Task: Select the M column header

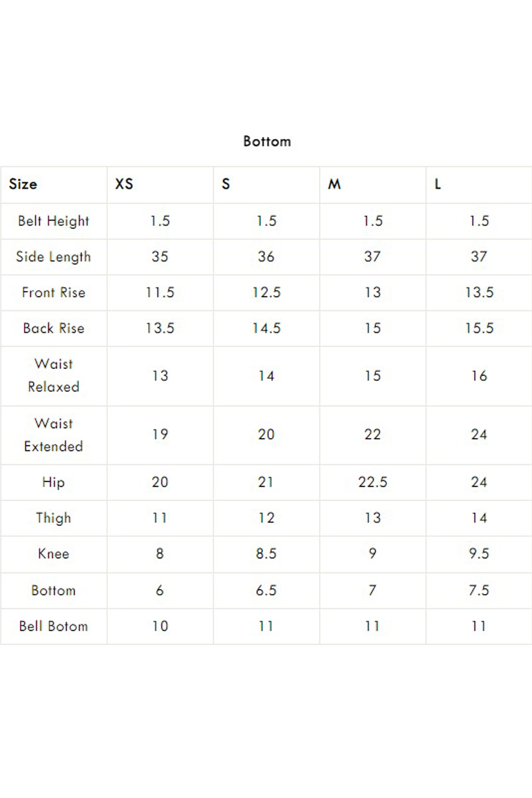Action: click(335, 184)
